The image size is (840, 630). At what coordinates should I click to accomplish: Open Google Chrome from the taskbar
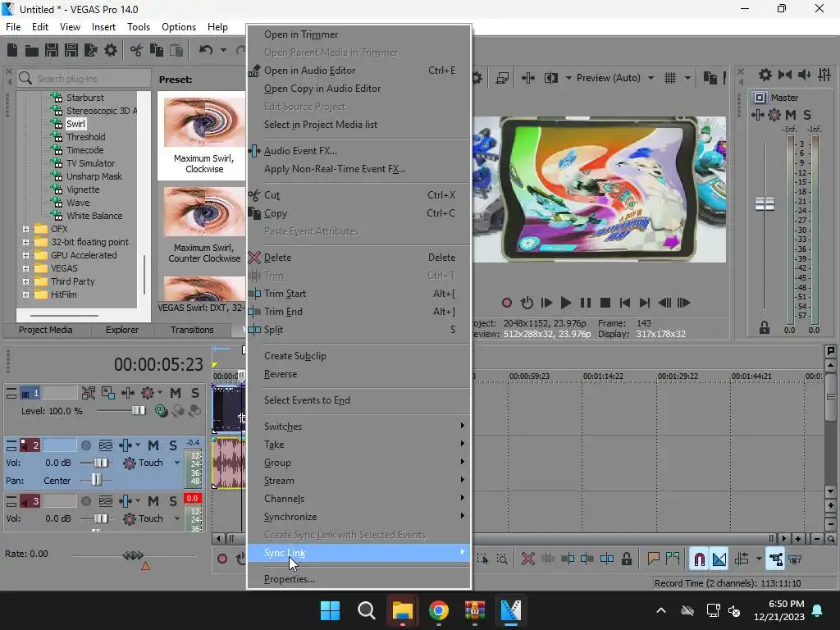click(439, 610)
